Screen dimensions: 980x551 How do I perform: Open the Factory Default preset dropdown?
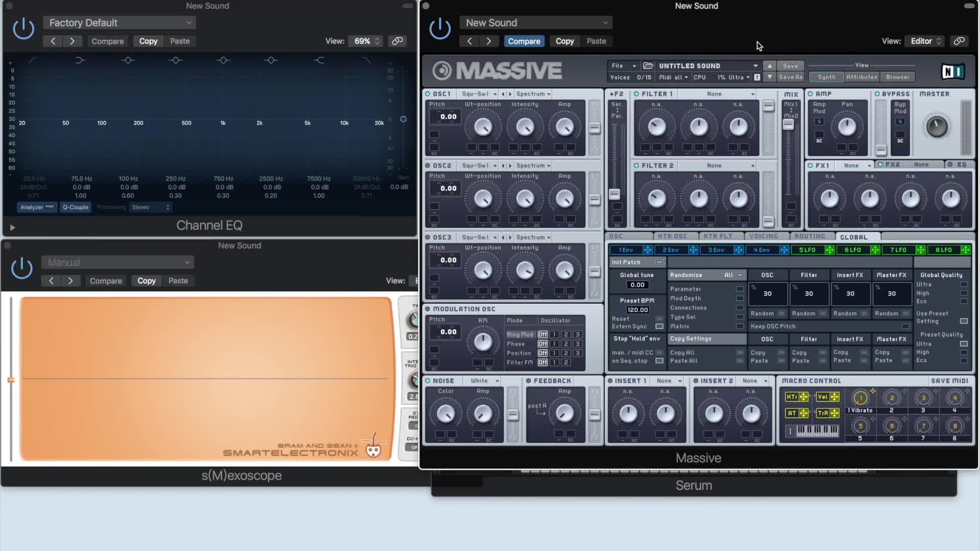click(119, 22)
